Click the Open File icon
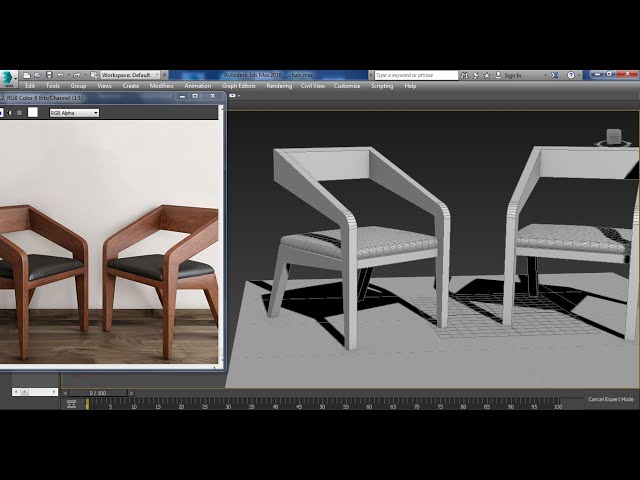This screenshot has height=480, width=640. coord(38,75)
